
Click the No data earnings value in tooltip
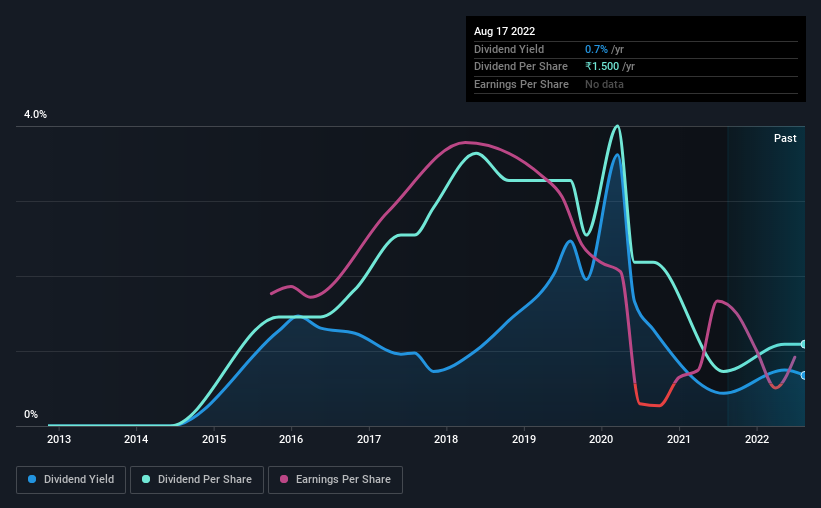604,84
